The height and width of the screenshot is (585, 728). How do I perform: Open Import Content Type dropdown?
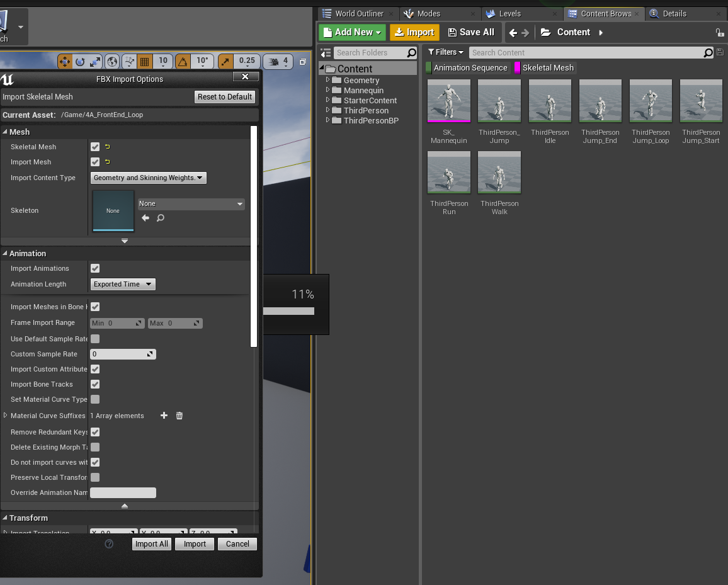pyautogui.click(x=148, y=178)
